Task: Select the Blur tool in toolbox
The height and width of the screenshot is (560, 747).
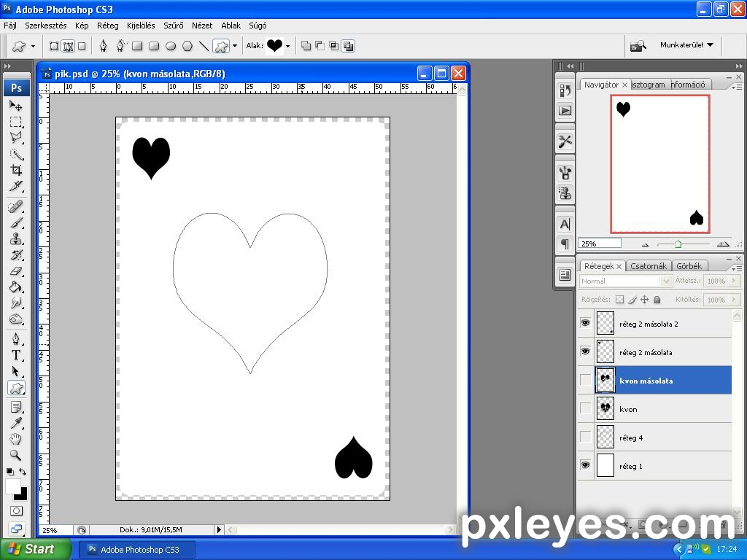Action: click(x=16, y=303)
